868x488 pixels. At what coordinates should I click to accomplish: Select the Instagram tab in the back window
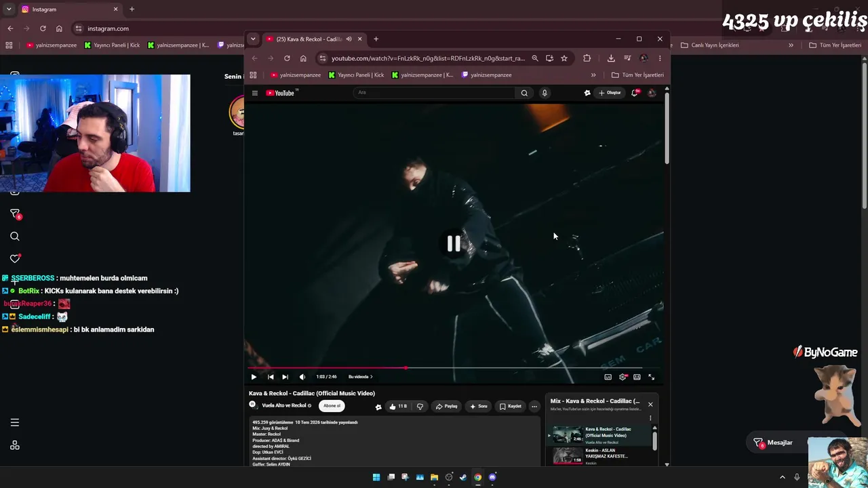click(70, 9)
